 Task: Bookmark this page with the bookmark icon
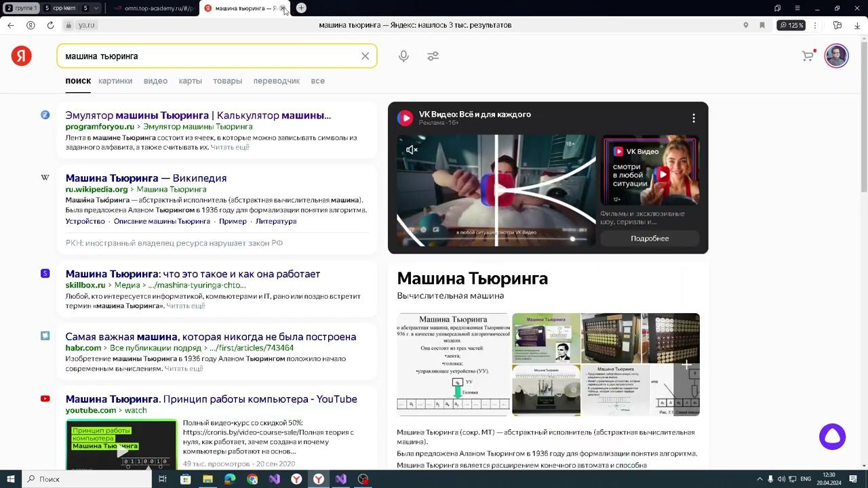(x=762, y=25)
